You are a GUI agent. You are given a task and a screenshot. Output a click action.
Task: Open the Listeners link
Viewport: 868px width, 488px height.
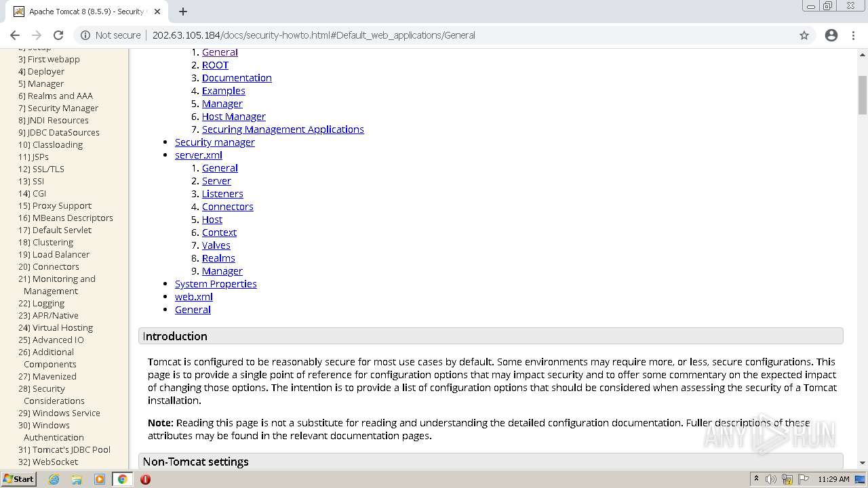pos(222,194)
